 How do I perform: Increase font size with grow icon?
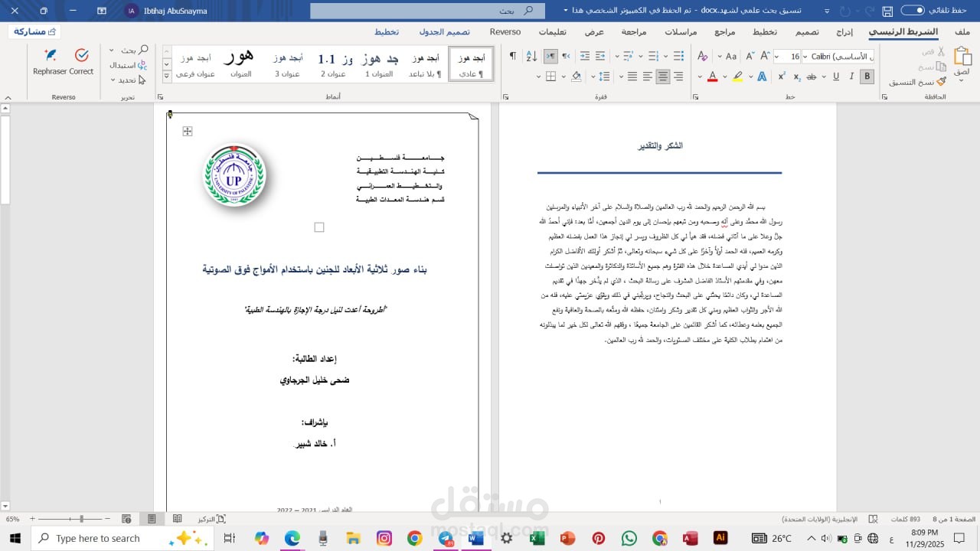coord(764,57)
